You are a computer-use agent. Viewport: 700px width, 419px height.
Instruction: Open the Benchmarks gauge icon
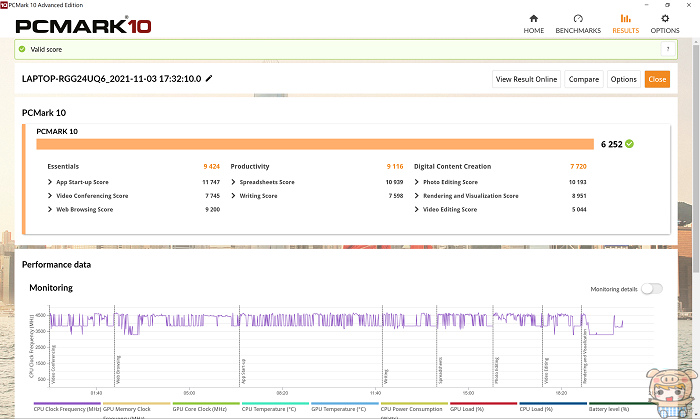point(578,18)
